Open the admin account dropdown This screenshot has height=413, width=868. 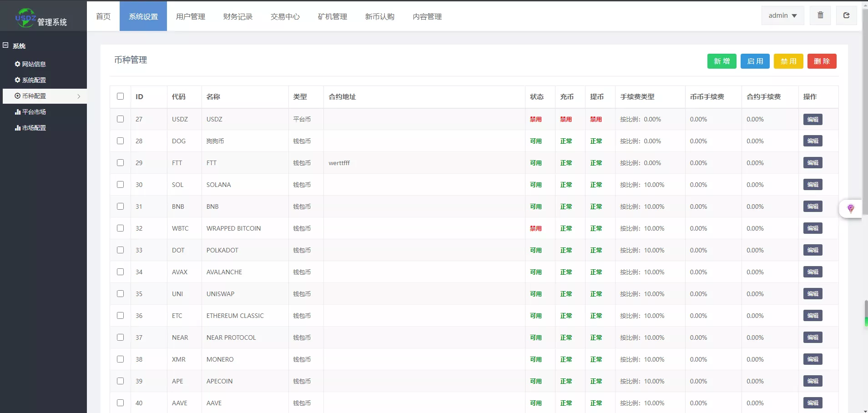click(x=782, y=15)
